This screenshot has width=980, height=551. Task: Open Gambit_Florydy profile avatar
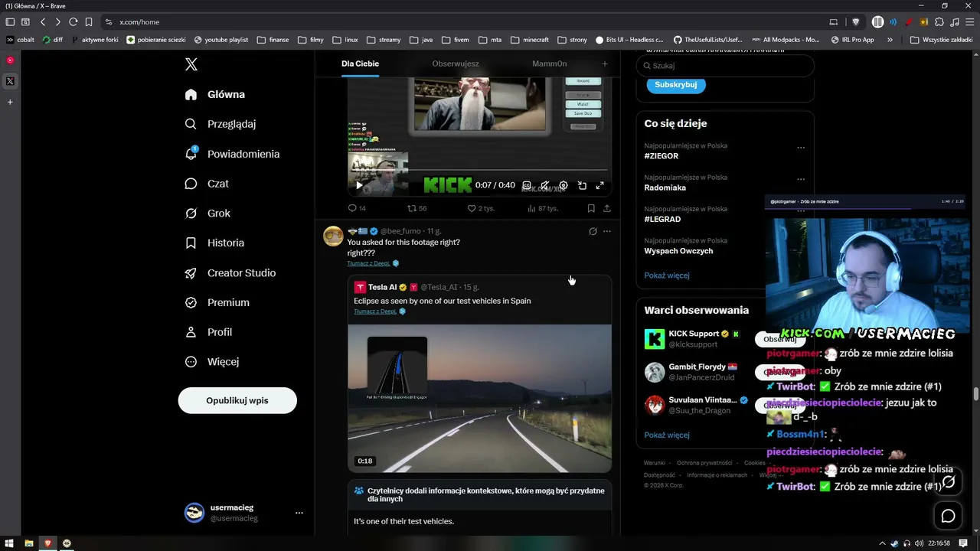pyautogui.click(x=655, y=372)
